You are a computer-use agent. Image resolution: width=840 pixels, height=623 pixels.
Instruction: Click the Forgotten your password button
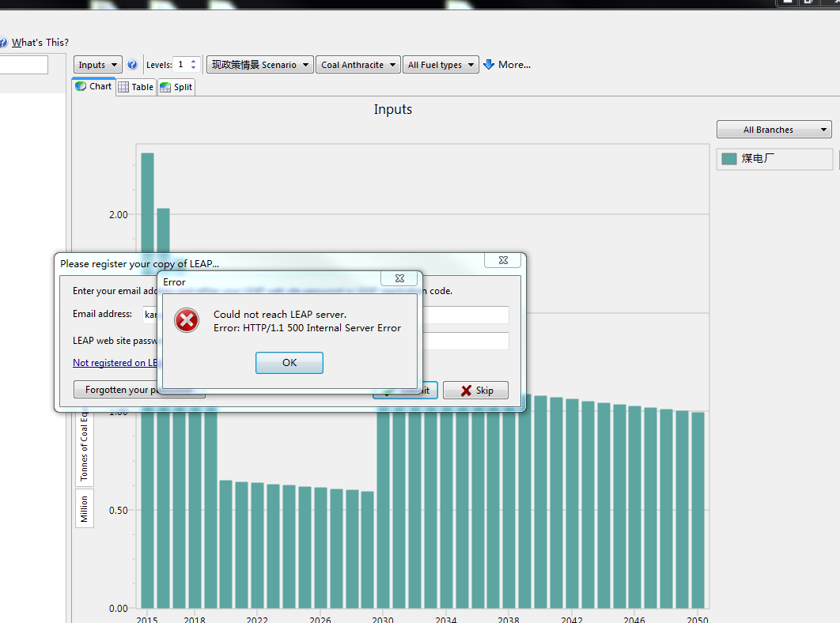(139, 390)
